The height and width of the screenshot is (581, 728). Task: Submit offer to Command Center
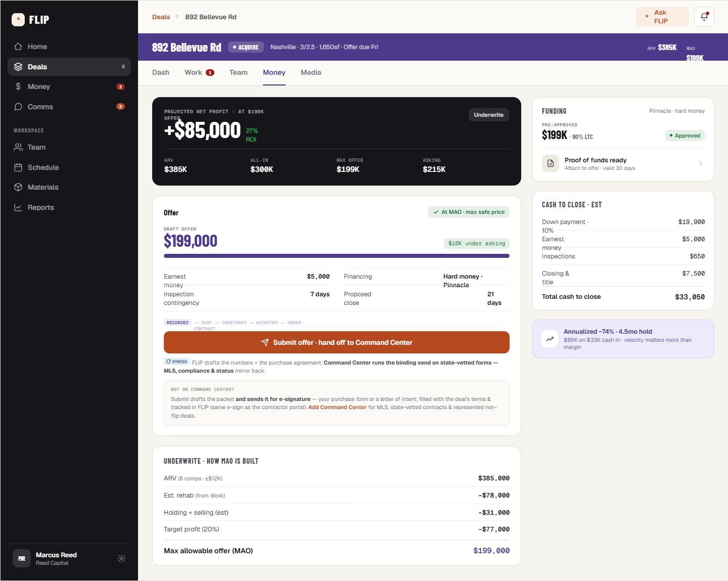[x=337, y=342]
